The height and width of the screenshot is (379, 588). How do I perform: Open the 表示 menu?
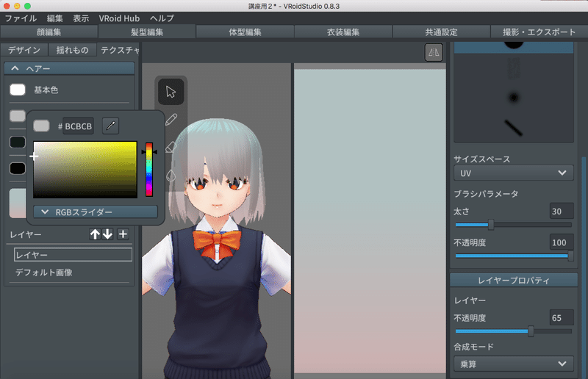click(x=81, y=18)
